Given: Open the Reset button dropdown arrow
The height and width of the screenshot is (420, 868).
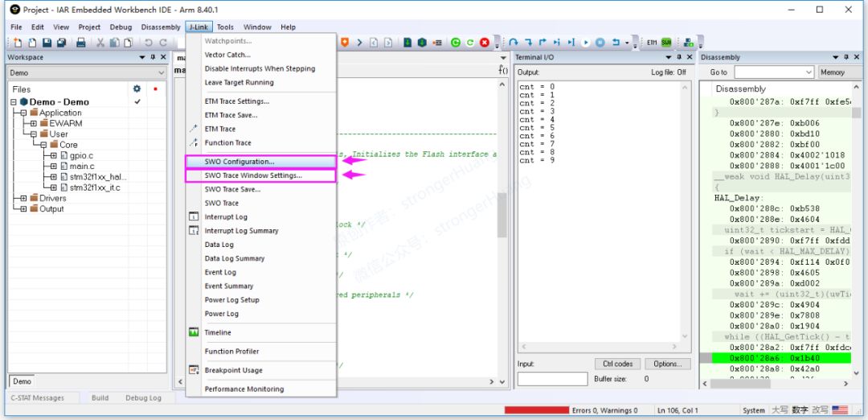Looking at the screenshot, I should (x=627, y=43).
